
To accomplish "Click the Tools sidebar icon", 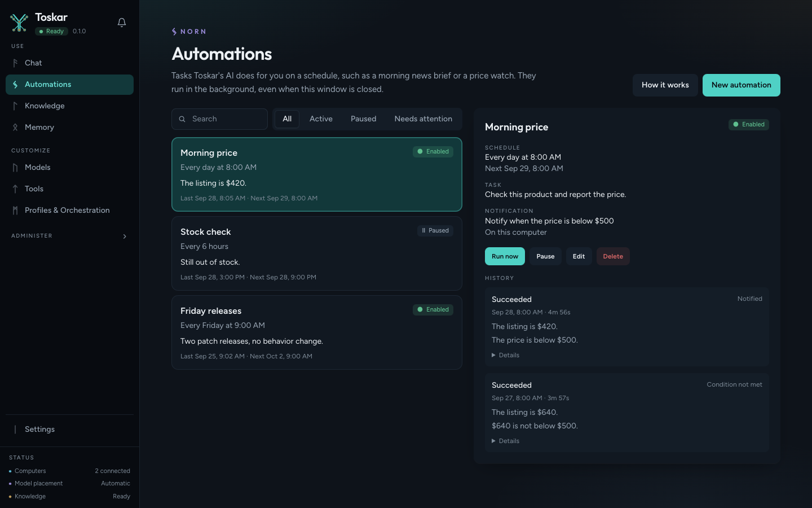I will [15, 189].
